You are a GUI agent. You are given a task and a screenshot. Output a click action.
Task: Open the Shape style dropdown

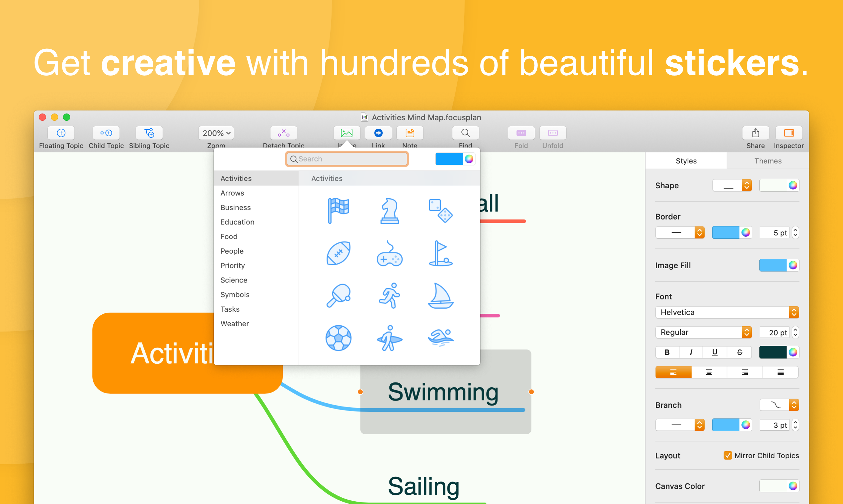(x=732, y=185)
